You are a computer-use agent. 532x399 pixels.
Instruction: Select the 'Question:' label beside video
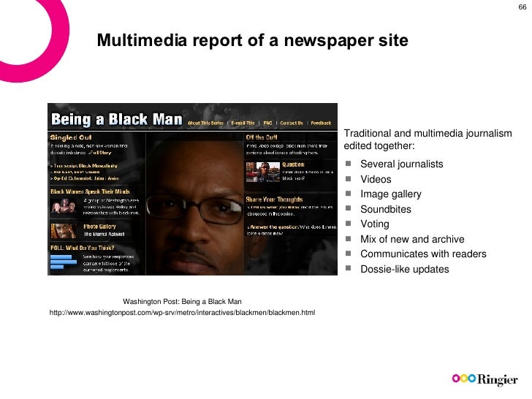(x=293, y=164)
